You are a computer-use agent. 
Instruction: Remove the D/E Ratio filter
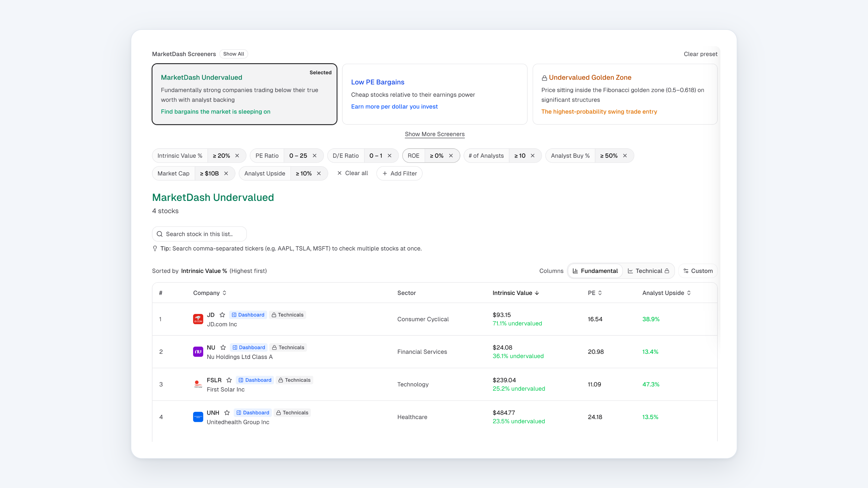(390, 156)
